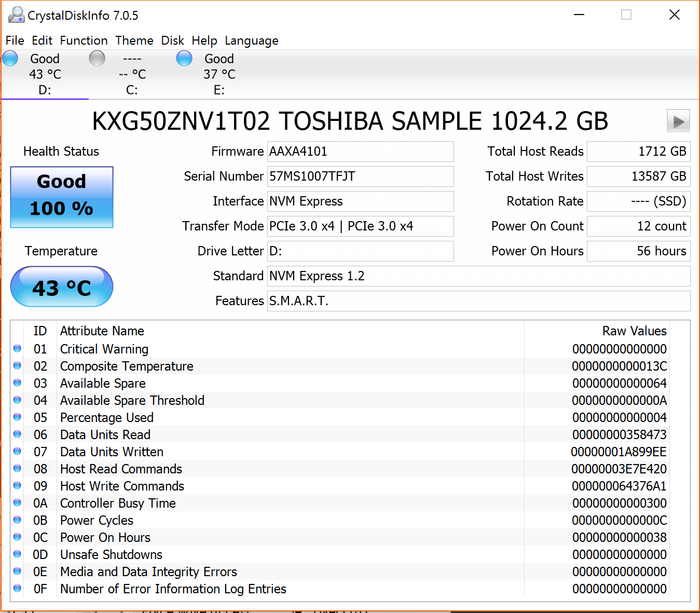Click the 43 °C temperature button

62,287
